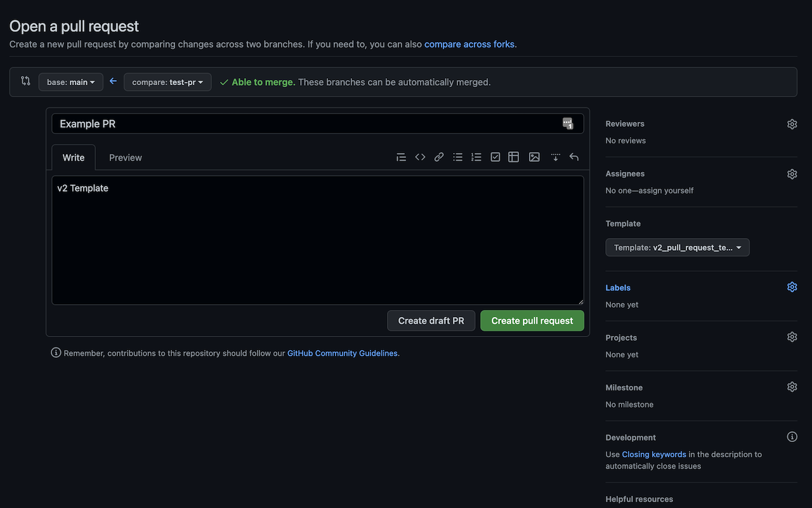
Task: Add a task list to the description
Action: pos(495,156)
